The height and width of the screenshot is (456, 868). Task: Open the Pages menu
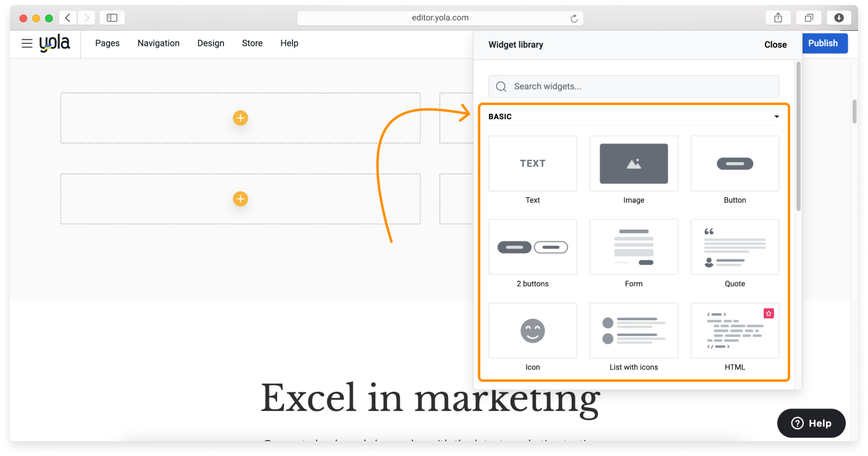107,43
